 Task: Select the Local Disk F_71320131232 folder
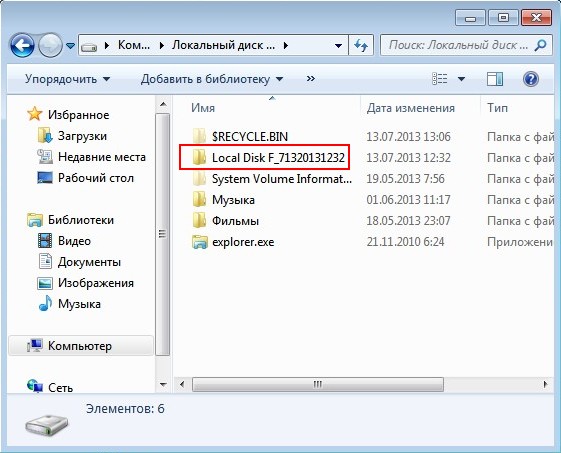[x=264, y=157]
